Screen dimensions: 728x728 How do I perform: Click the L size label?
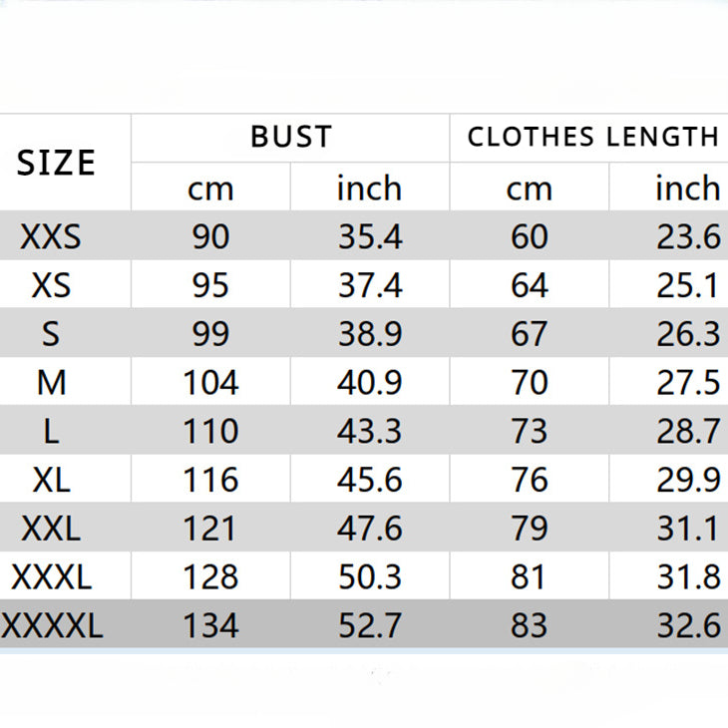click(51, 431)
